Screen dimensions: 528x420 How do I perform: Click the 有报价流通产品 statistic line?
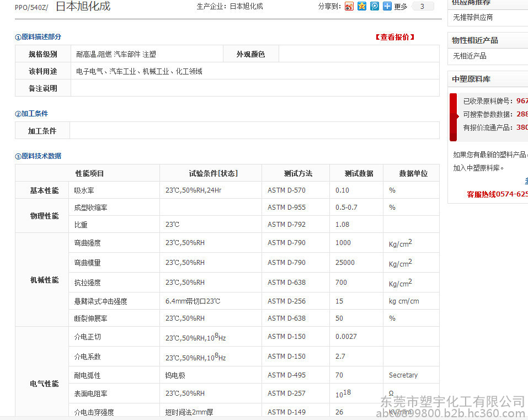click(x=495, y=127)
